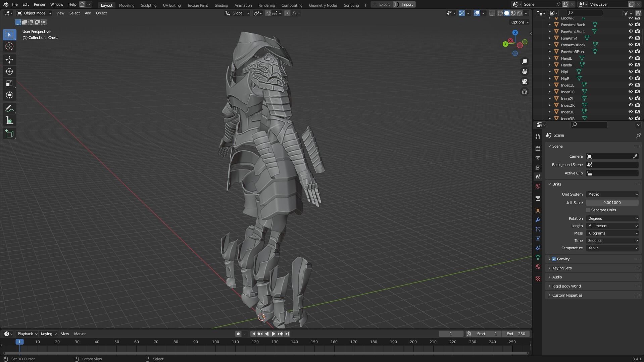Hide ForeArmLBack in viewport
This screenshot has width=644, height=362.
[x=631, y=24]
